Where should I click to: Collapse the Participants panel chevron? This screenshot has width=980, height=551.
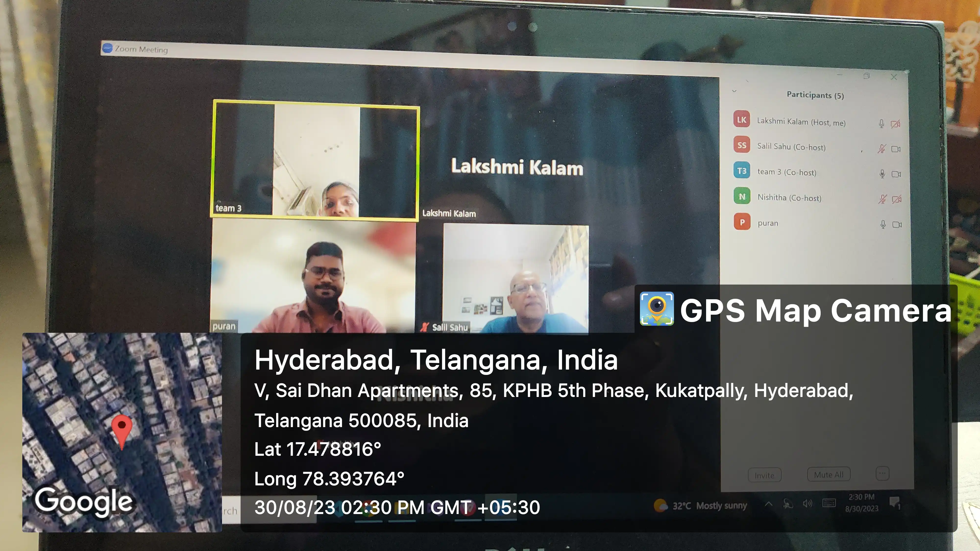(734, 91)
